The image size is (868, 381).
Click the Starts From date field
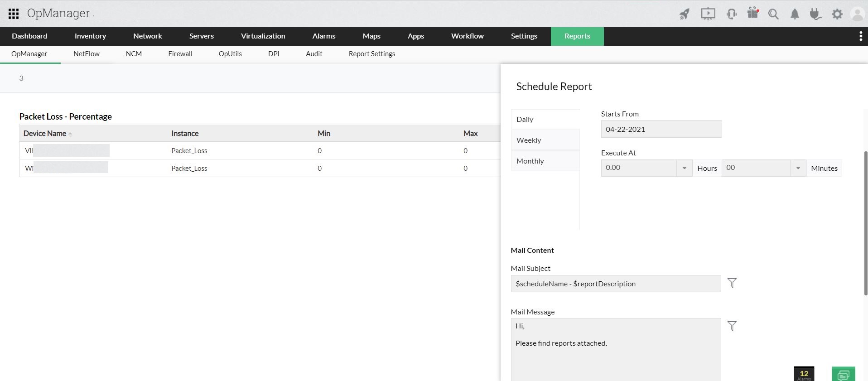tap(661, 129)
